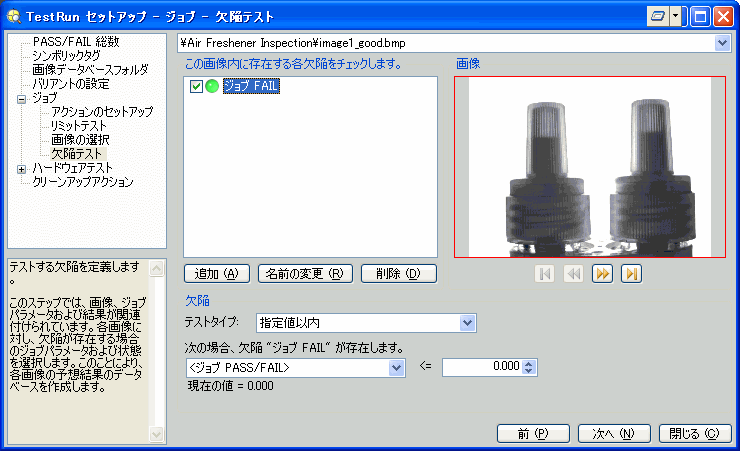The width and height of the screenshot is (740, 451).
Task: Advance to the next image
Action: [x=602, y=274]
